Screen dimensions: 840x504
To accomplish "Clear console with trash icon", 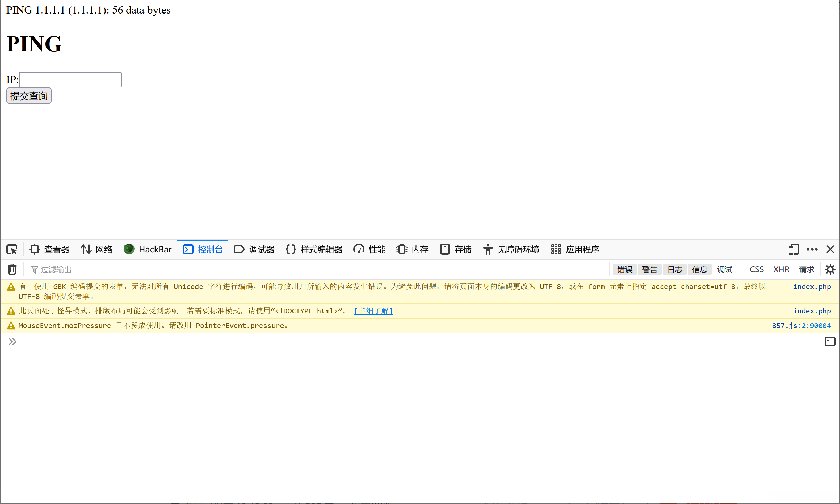I will pos(12,269).
